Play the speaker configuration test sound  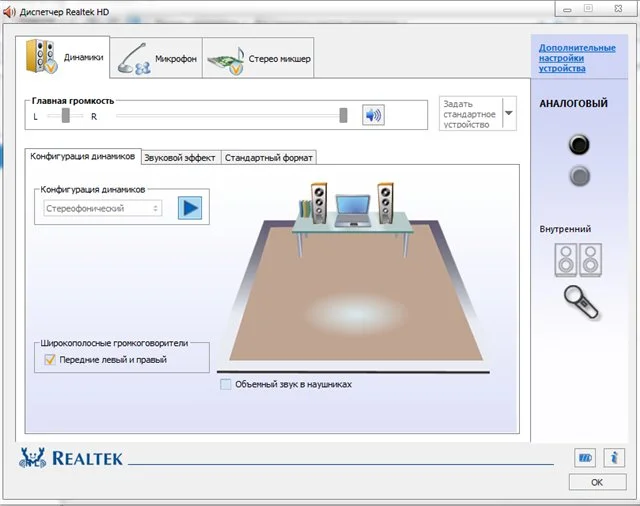click(x=190, y=208)
